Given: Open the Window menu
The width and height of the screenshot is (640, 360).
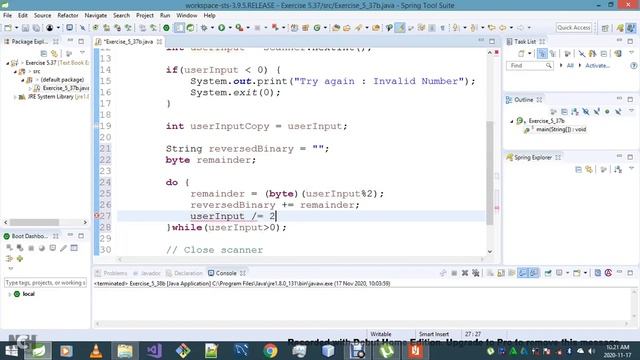Looking at the screenshot, I should [187, 16].
